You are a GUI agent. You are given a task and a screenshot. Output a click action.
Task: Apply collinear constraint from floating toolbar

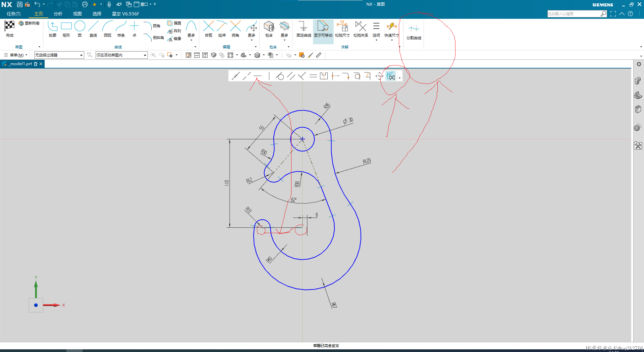point(247,76)
